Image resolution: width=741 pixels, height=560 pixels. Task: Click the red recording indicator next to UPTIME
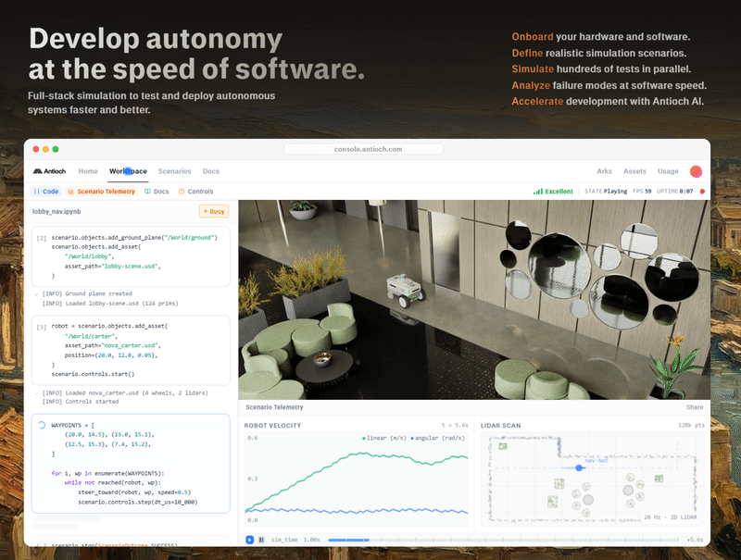coord(702,192)
